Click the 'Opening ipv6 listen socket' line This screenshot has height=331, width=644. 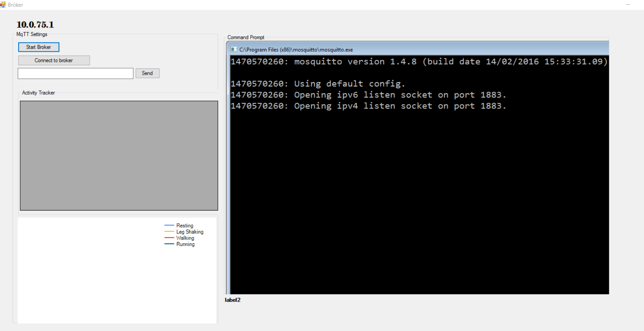click(368, 95)
